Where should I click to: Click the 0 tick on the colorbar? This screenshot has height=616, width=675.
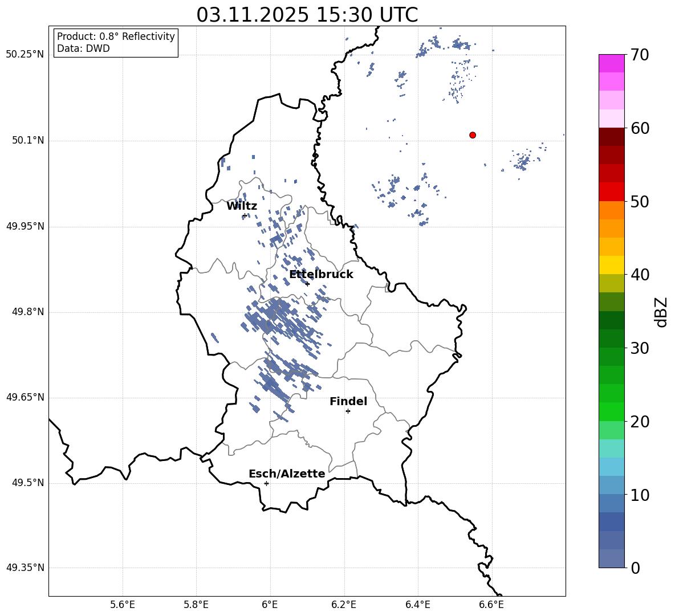point(635,568)
